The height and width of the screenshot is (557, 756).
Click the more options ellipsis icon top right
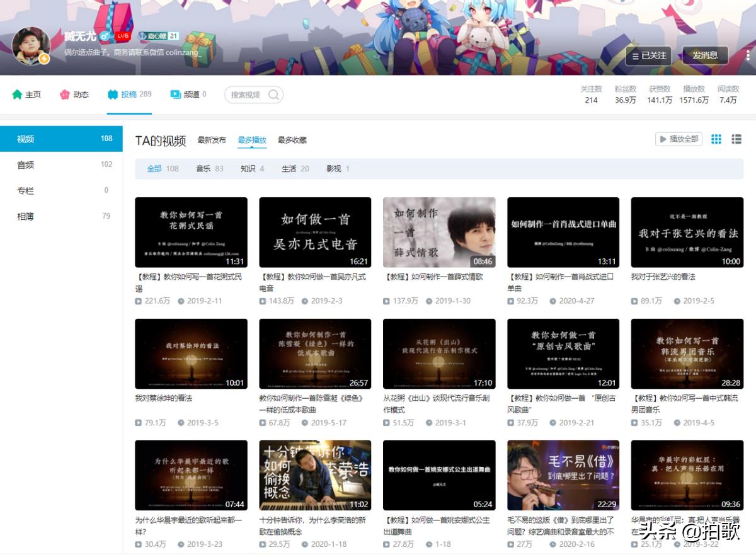tap(747, 55)
